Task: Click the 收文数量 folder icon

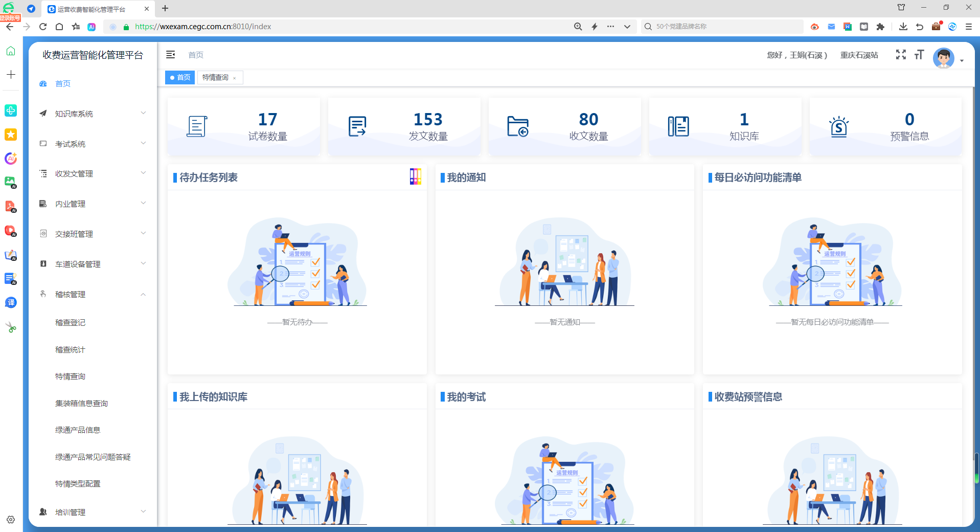Action: [517, 126]
